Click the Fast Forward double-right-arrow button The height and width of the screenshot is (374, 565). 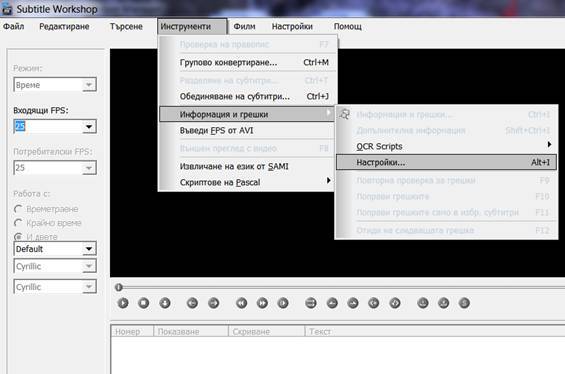click(262, 303)
